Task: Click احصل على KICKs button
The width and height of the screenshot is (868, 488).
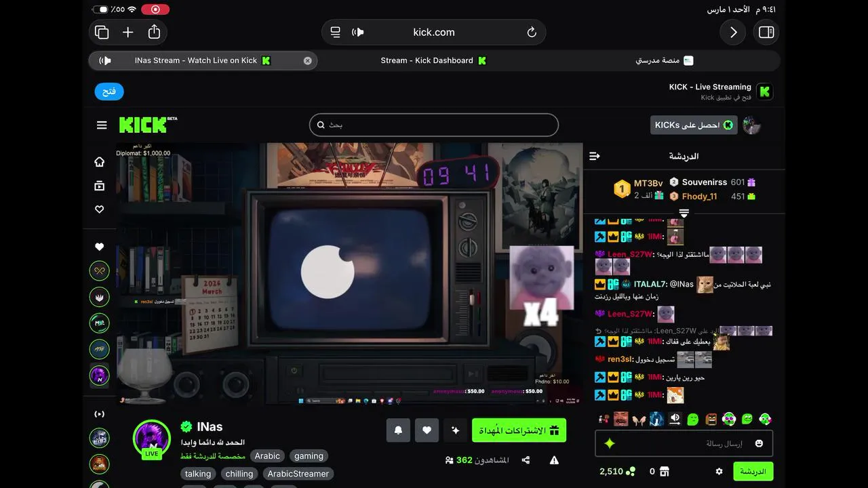Action: (x=694, y=125)
